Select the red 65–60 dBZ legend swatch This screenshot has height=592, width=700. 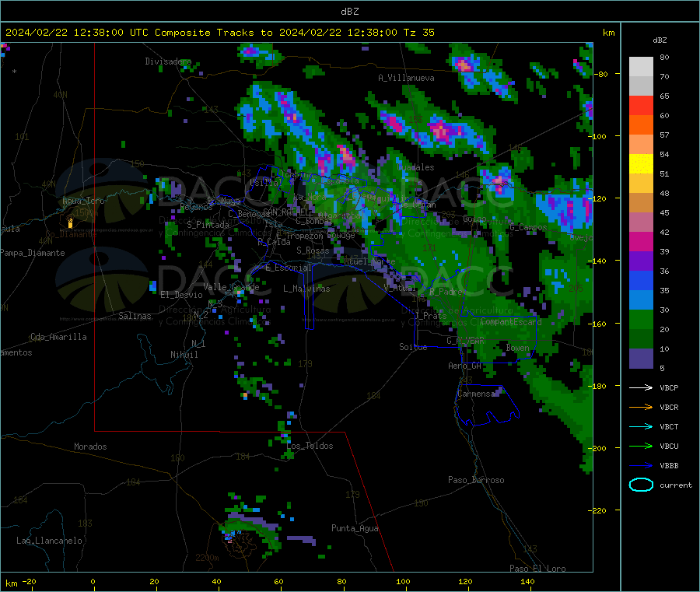point(641,105)
